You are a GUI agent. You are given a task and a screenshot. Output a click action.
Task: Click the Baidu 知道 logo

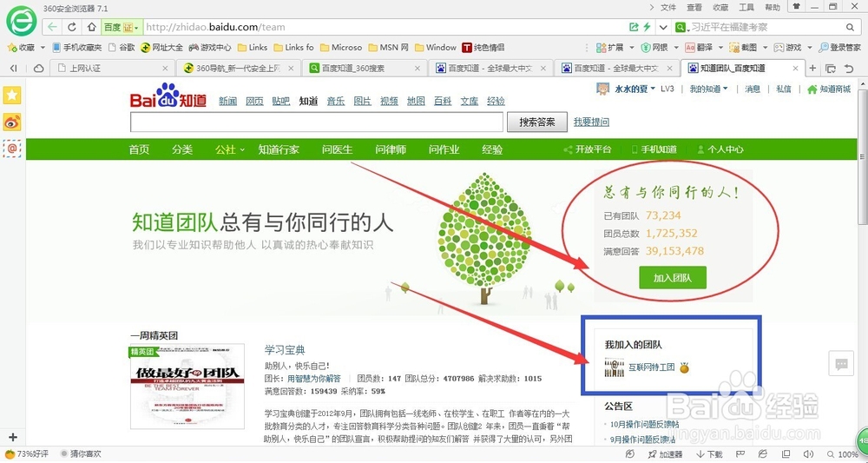(x=168, y=96)
